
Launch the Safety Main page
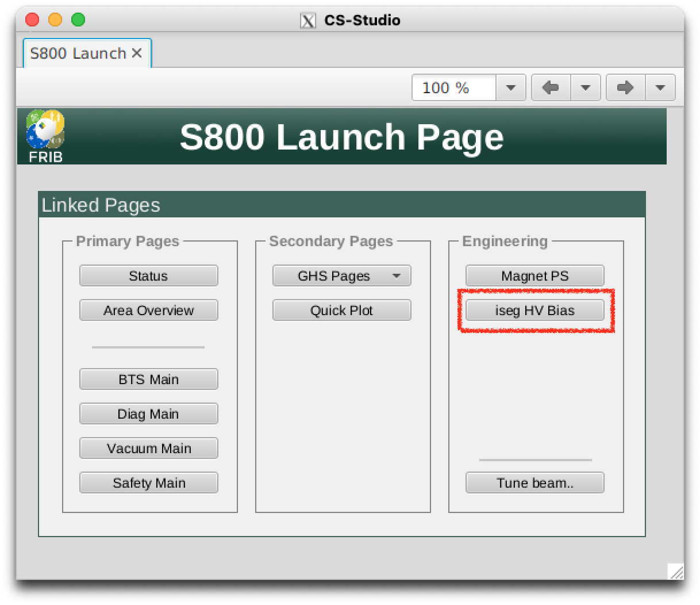(x=148, y=483)
